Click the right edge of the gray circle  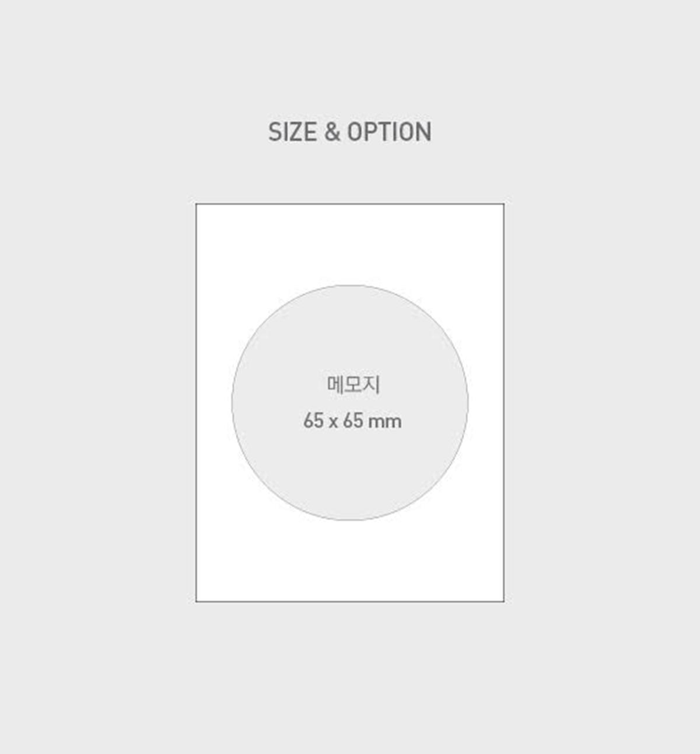pyautogui.click(x=467, y=402)
